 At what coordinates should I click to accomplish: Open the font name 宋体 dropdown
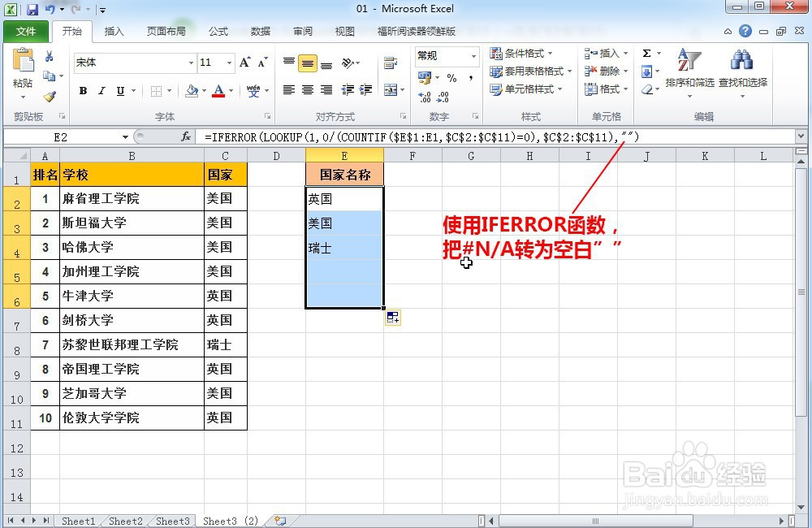point(191,63)
